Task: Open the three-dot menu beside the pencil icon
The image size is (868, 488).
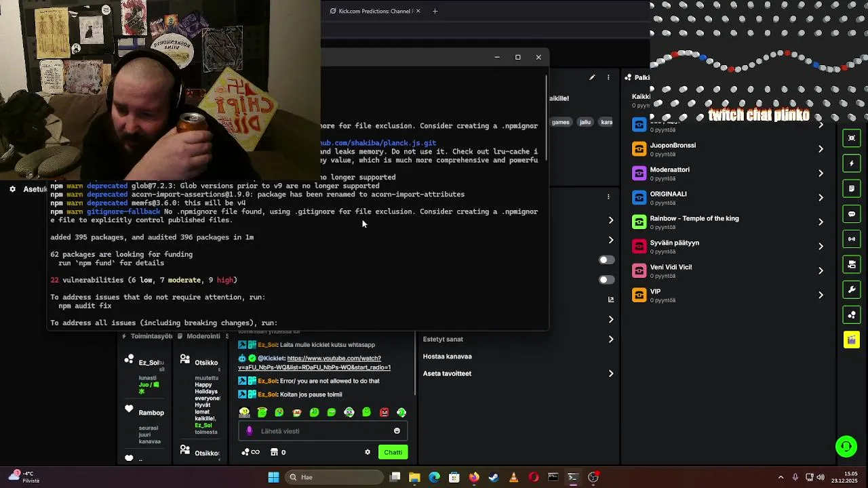Action: pos(608,77)
